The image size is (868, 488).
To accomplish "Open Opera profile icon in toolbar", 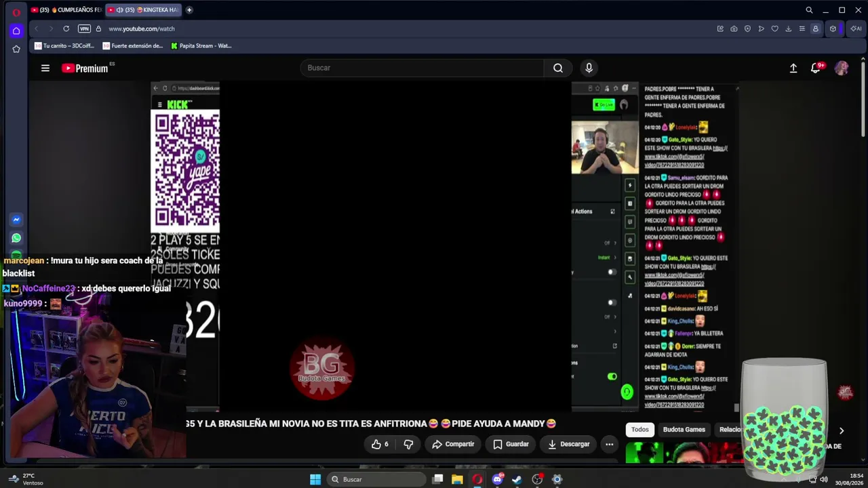I will (816, 28).
